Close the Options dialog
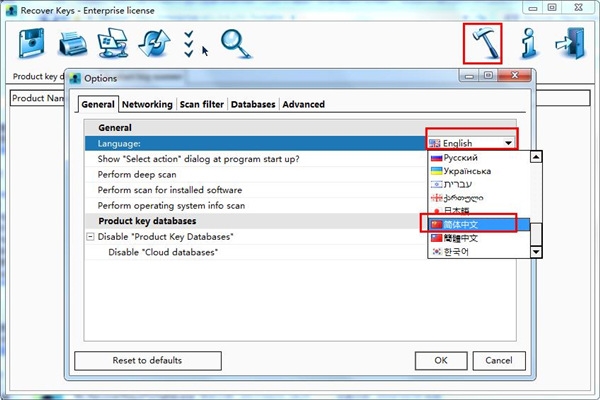The width and height of the screenshot is (600, 400). [515, 75]
